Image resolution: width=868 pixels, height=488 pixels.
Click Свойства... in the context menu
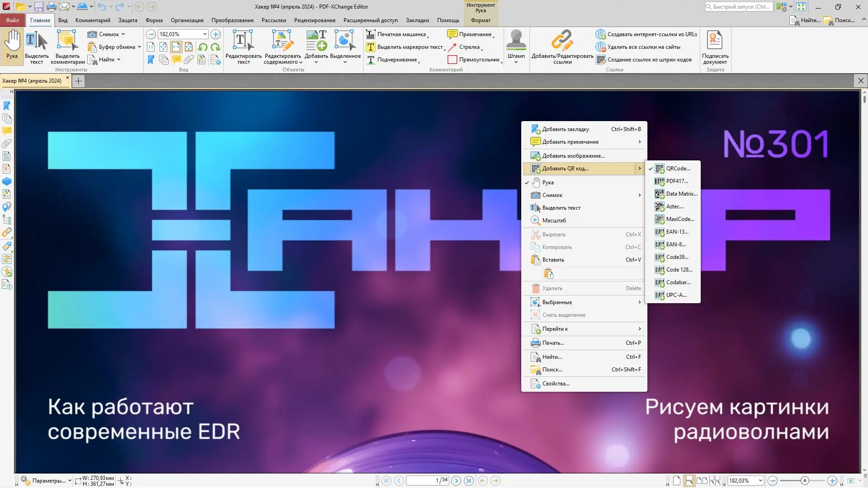coord(556,384)
